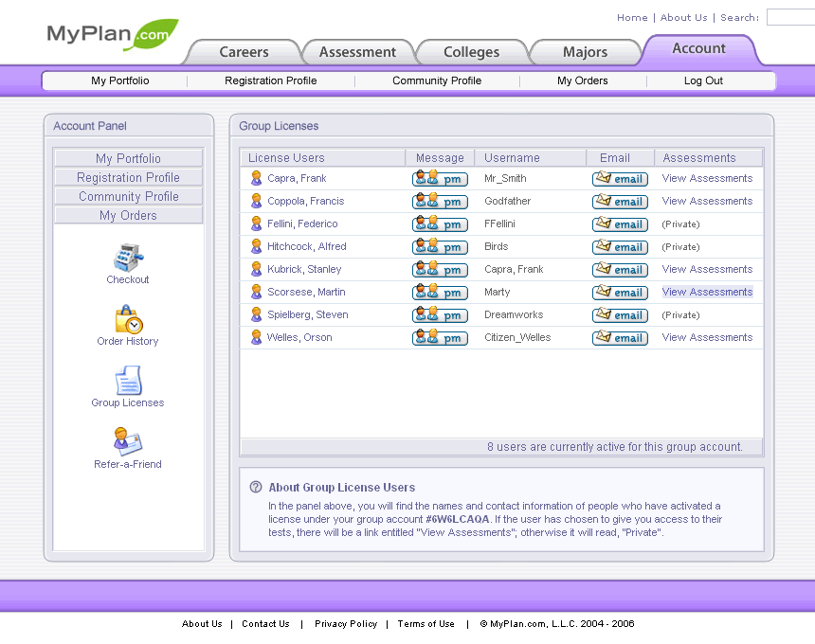
Task: Go to the Home link at top
Action: 632,18
